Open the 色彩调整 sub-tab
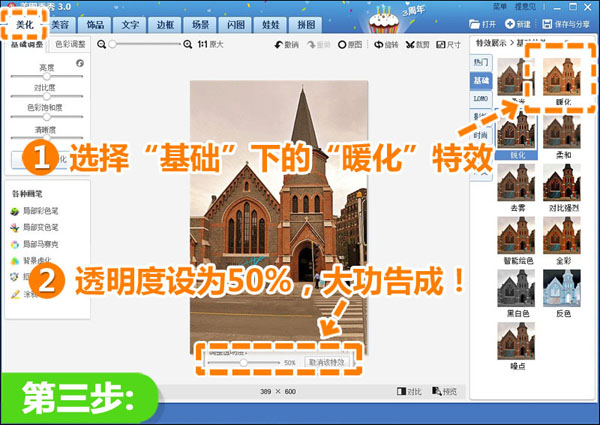 point(70,44)
